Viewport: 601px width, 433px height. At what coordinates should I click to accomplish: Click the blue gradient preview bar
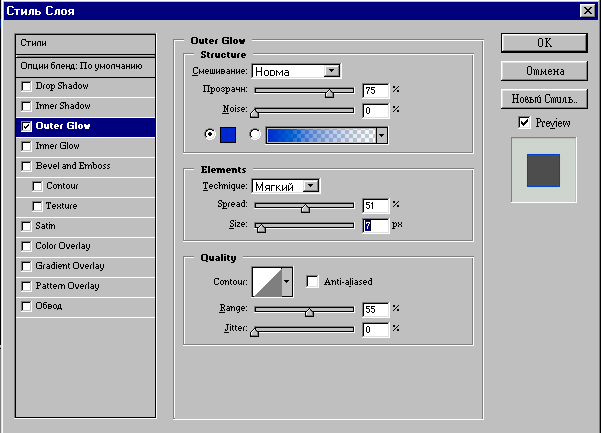[x=321, y=136]
